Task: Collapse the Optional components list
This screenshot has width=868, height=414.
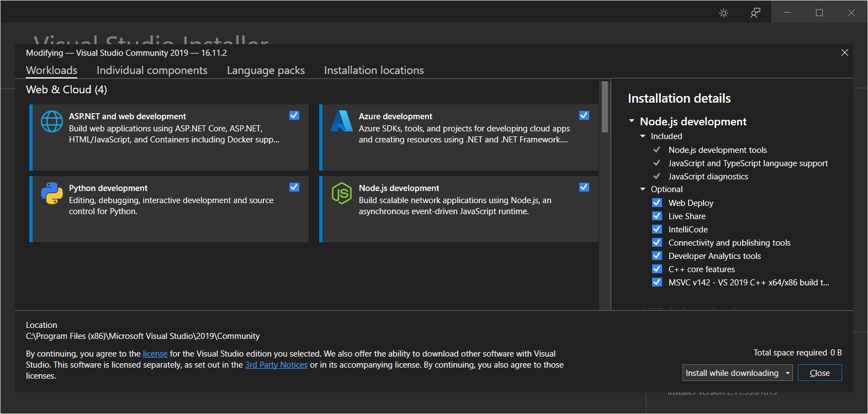Action: (x=643, y=189)
